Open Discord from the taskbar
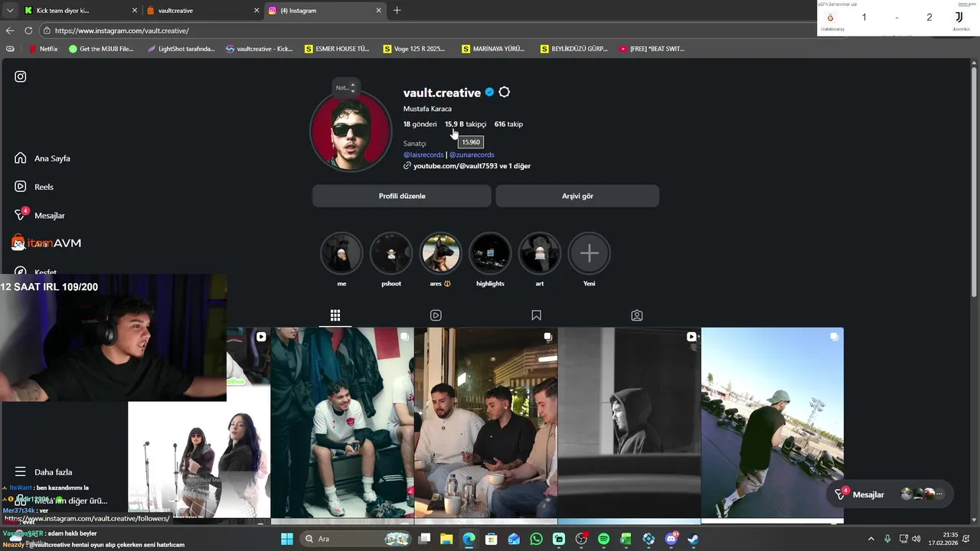980x551 pixels. [x=671, y=539]
